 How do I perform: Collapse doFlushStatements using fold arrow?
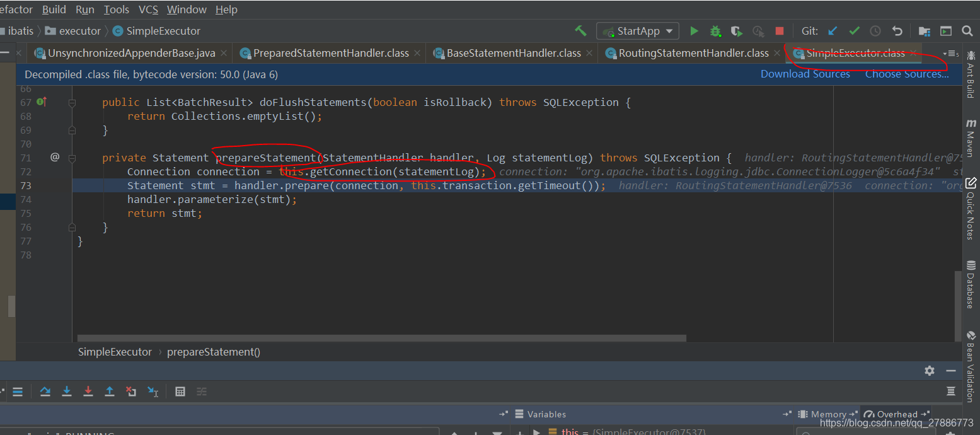click(x=71, y=101)
